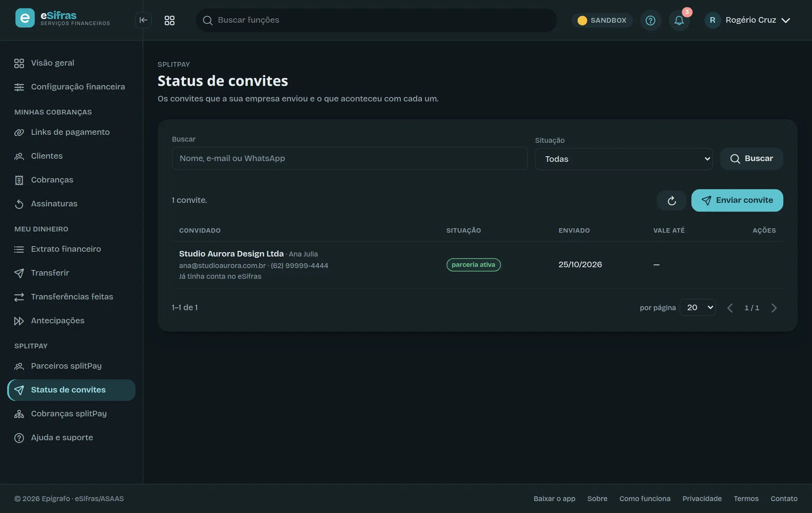Open Antecipações
This screenshot has height=513, width=812.
(x=72, y=321)
